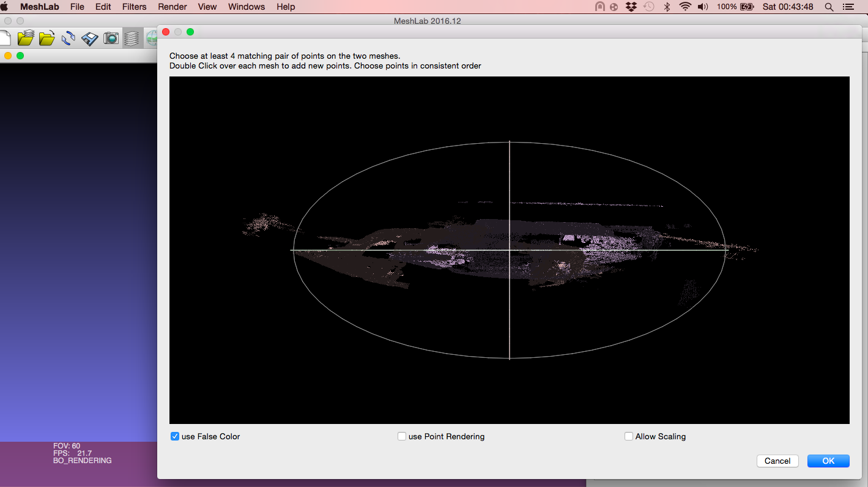Create a new empty project
This screenshot has height=487, width=868.
4,37
